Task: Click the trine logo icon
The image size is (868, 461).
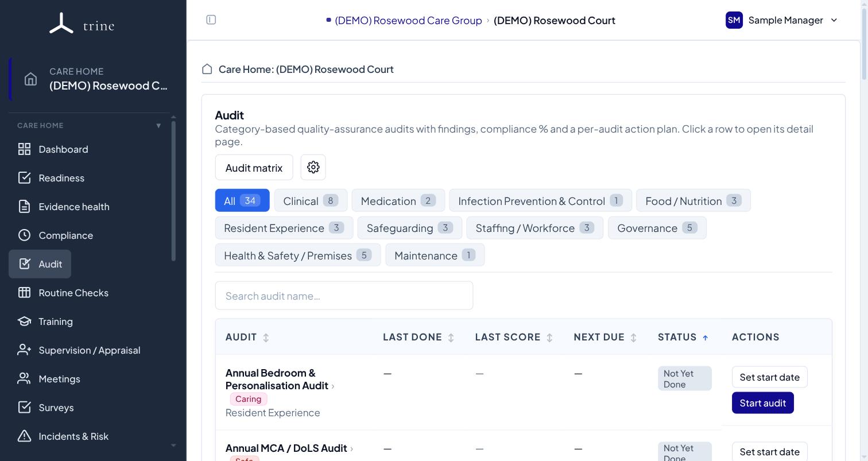Action: click(61, 24)
